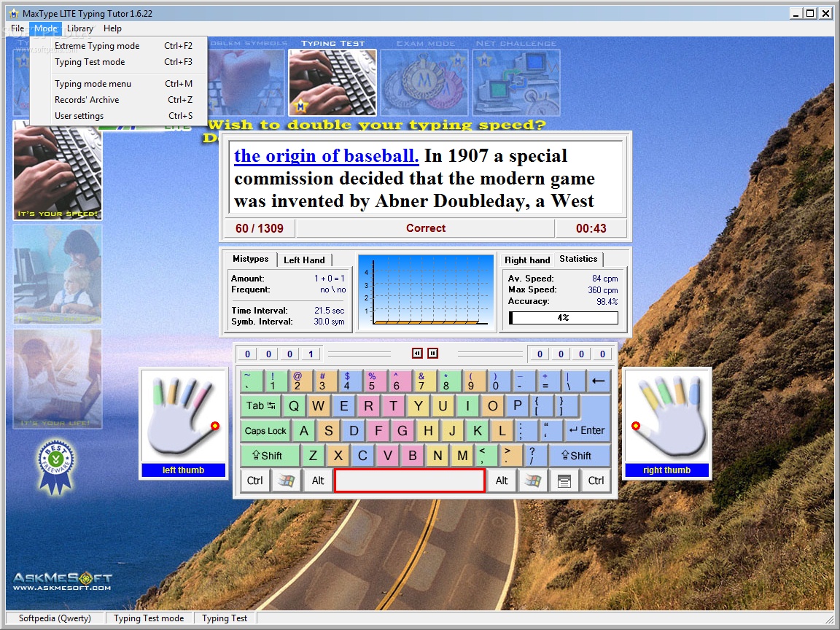Switch to the Statistics tab
The image size is (840, 630).
(x=578, y=260)
